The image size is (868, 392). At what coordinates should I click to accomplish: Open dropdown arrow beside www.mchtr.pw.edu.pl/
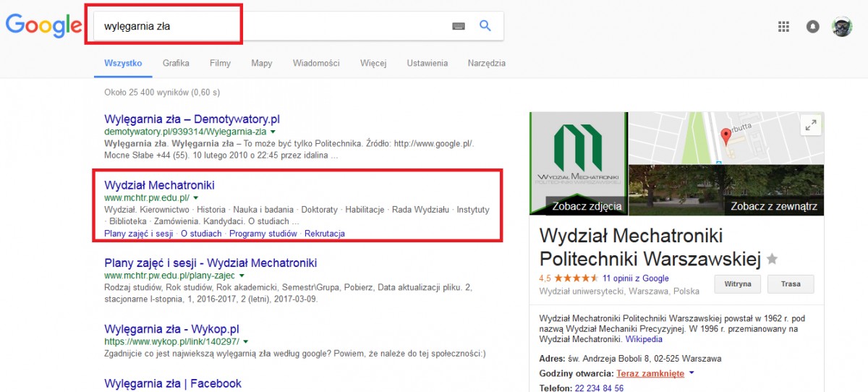pos(196,197)
